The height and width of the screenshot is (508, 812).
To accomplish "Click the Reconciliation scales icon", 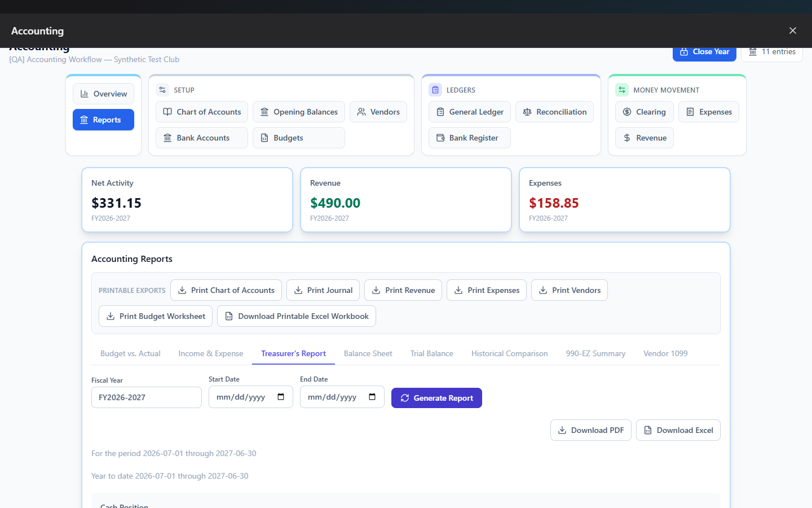I will [x=527, y=112].
